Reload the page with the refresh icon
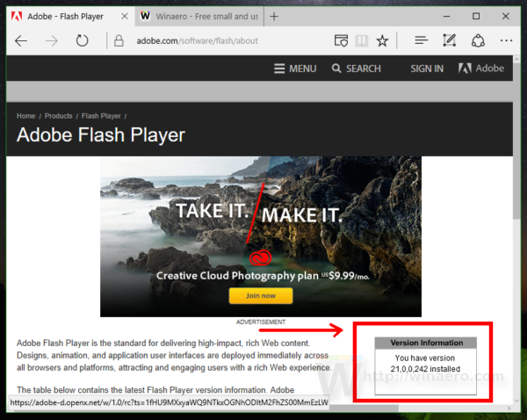This screenshot has width=527, height=420. pos(82,41)
